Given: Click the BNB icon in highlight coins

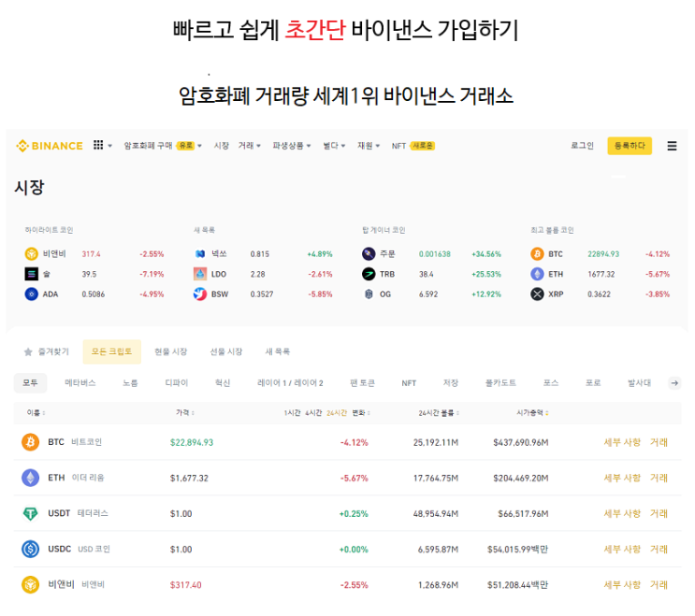Looking at the screenshot, I should point(31,253).
